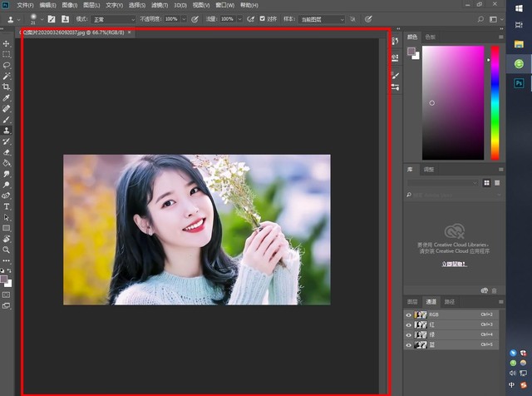Click the rainbow hue slider strip
The image size is (532, 396).
[495, 101]
